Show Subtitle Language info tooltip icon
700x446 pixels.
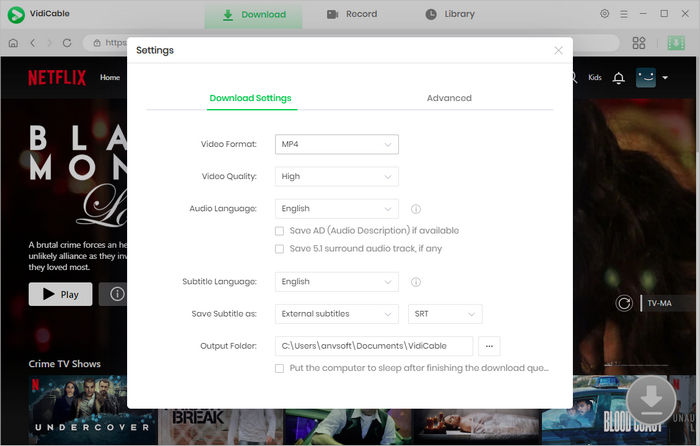click(416, 282)
